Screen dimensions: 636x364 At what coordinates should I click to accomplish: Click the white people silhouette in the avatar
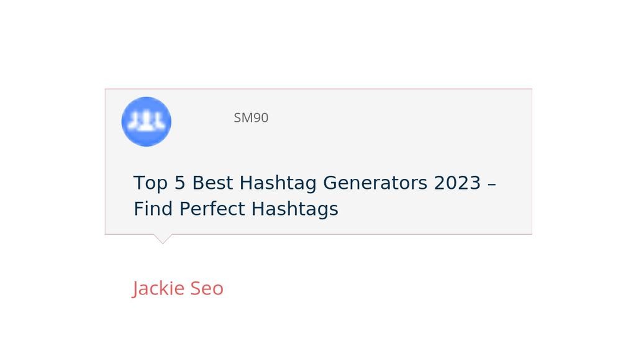pyautogui.click(x=146, y=121)
